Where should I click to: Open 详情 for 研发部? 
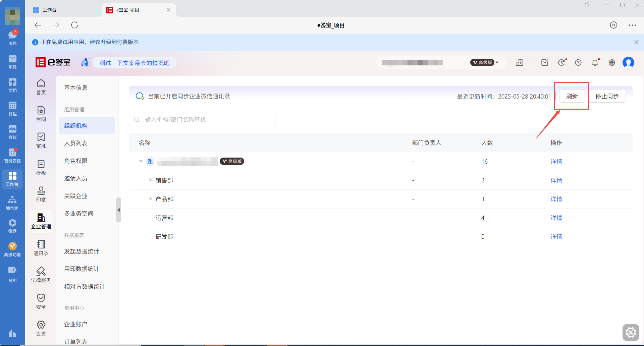coord(556,237)
